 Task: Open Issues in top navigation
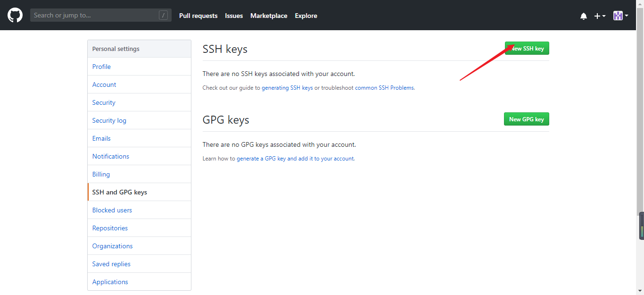click(234, 16)
